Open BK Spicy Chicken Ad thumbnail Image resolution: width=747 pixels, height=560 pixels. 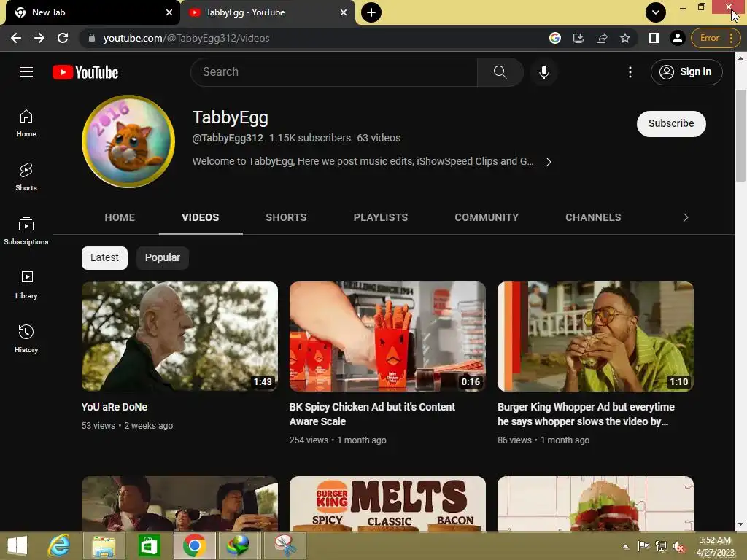pos(387,336)
